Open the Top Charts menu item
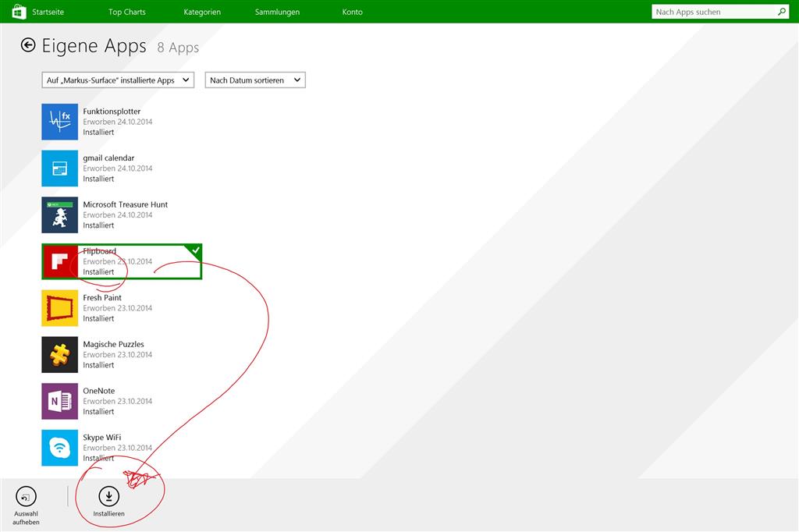The width and height of the screenshot is (799, 532). (127, 12)
